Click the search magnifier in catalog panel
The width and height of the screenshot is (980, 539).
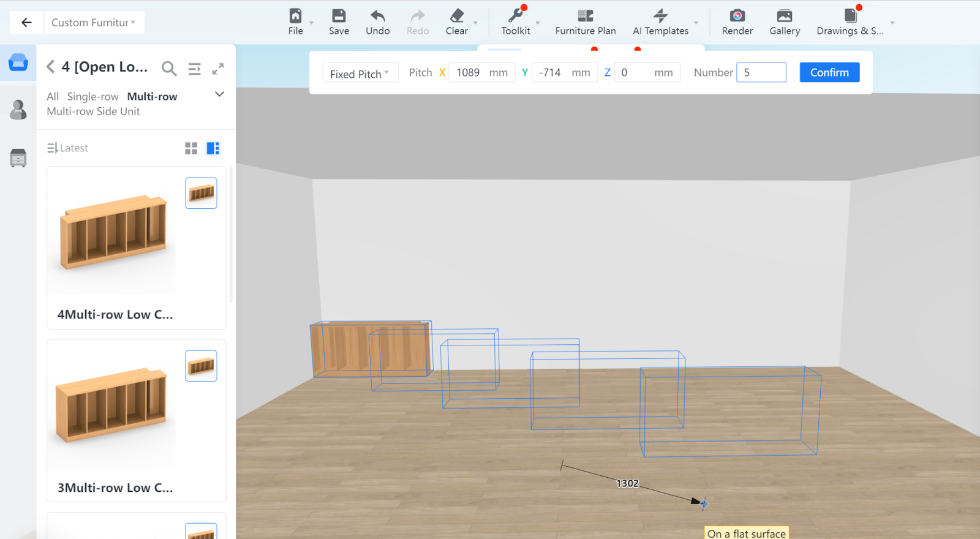pyautogui.click(x=169, y=69)
